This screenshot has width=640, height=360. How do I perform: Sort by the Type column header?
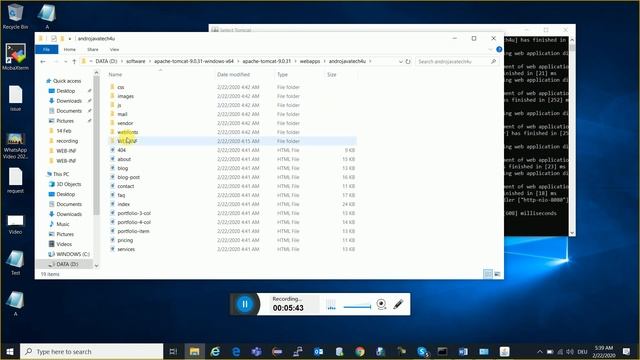pyautogui.click(x=282, y=75)
